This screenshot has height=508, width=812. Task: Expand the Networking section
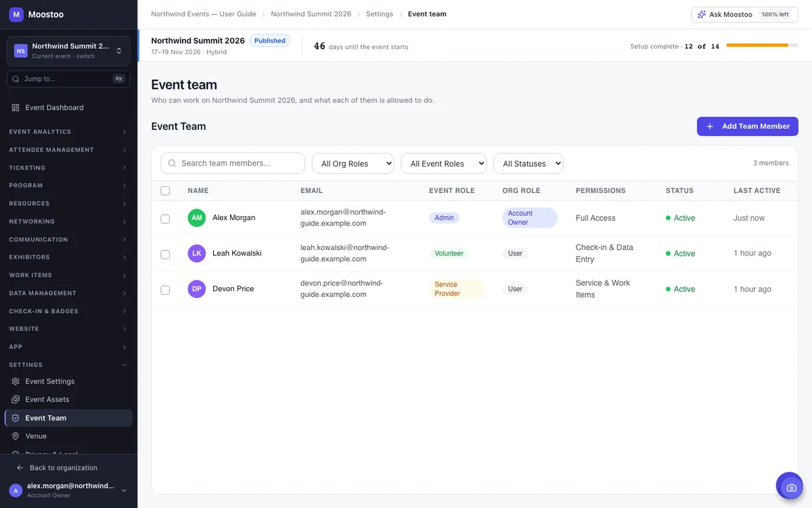[x=68, y=221]
